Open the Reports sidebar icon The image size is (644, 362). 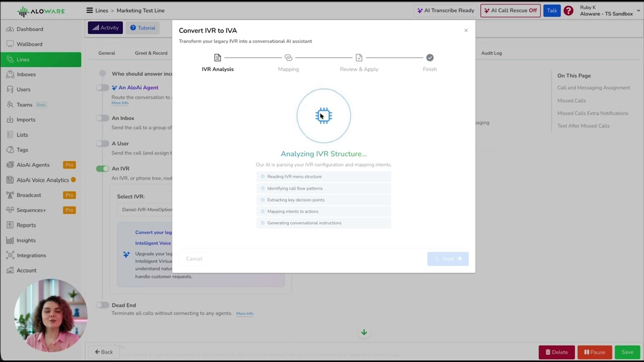tap(10, 225)
